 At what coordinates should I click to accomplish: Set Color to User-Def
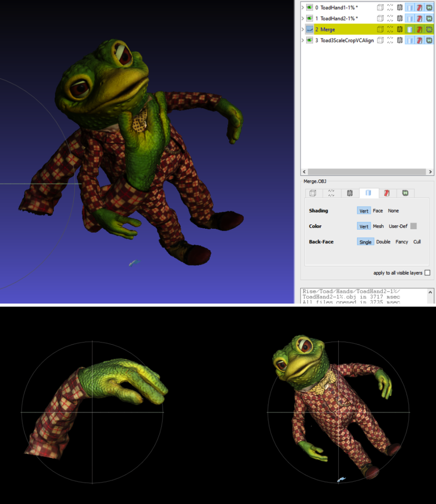click(x=398, y=226)
